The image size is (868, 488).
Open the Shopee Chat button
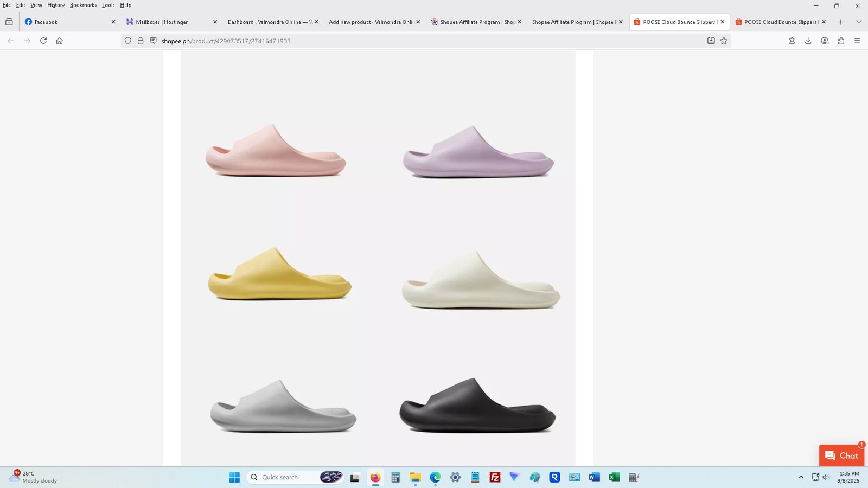(841, 455)
